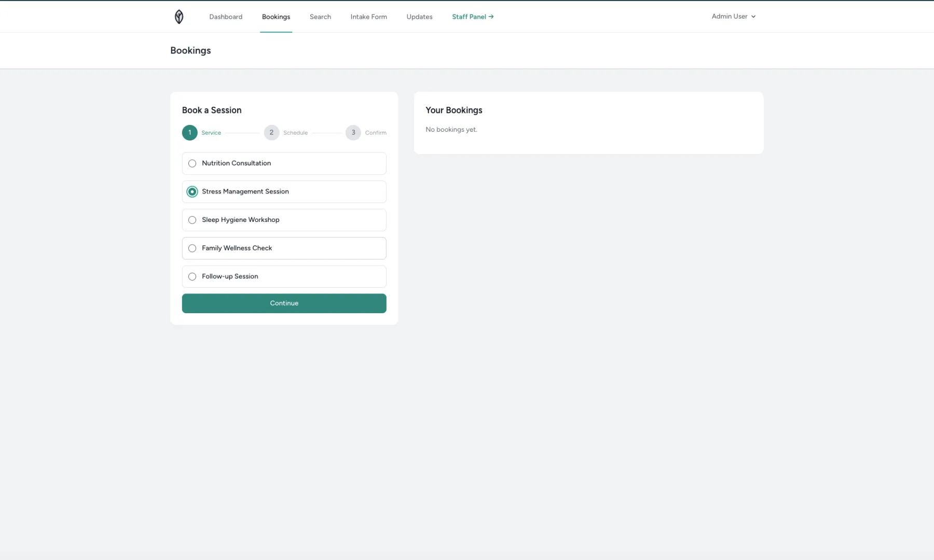Image resolution: width=934 pixels, height=560 pixels.
Task: Click the clinic logo icon
Action: click(x=178, y=16)
